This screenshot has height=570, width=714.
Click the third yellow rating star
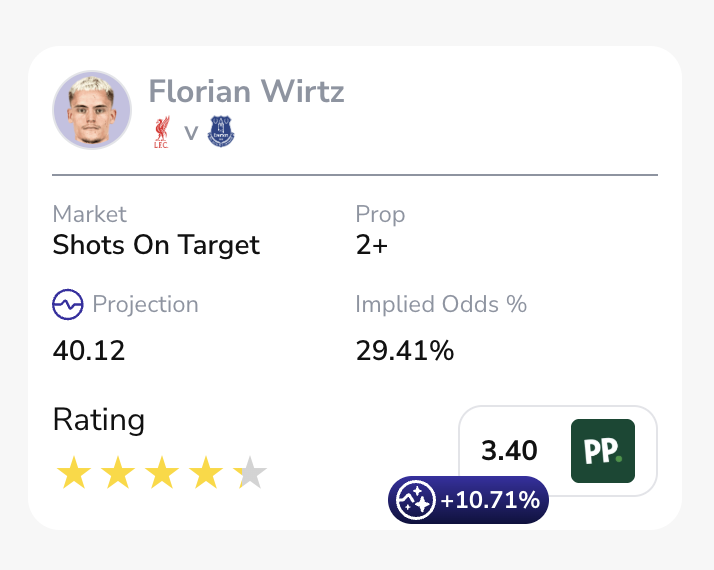(x=162, y=473)
